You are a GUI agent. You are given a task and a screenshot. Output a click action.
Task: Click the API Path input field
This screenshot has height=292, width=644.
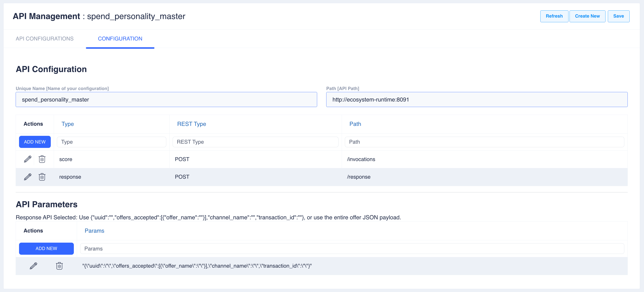tap(476, 99)
